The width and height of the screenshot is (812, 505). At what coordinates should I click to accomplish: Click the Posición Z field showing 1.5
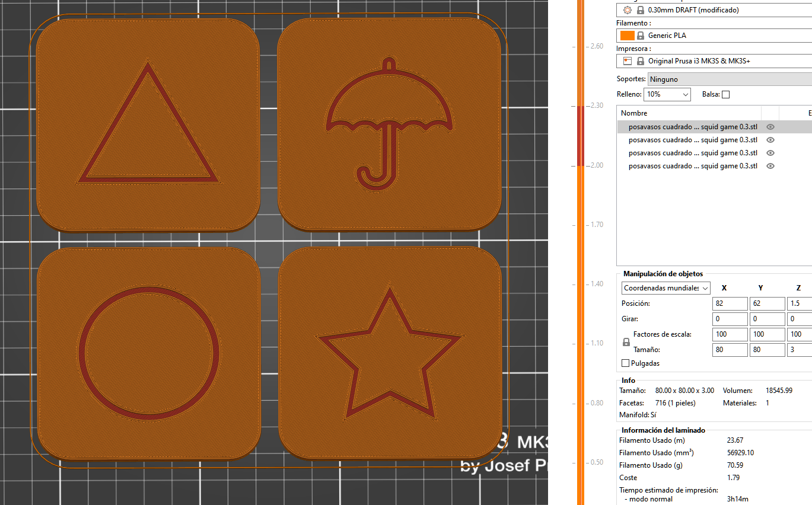pos(800,303)
